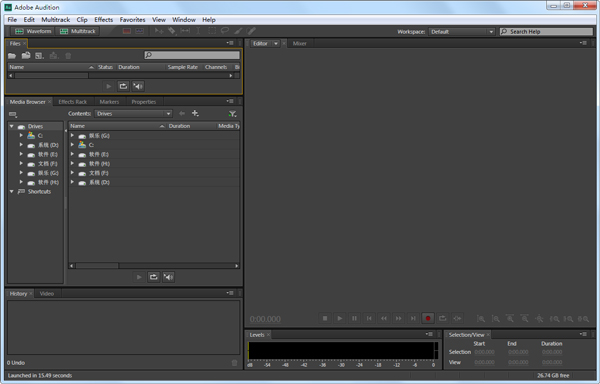Viewport: 600px width, 384px height.
Task: Collapse the Shortcuts tree node
Action: (x=11, y=191)
